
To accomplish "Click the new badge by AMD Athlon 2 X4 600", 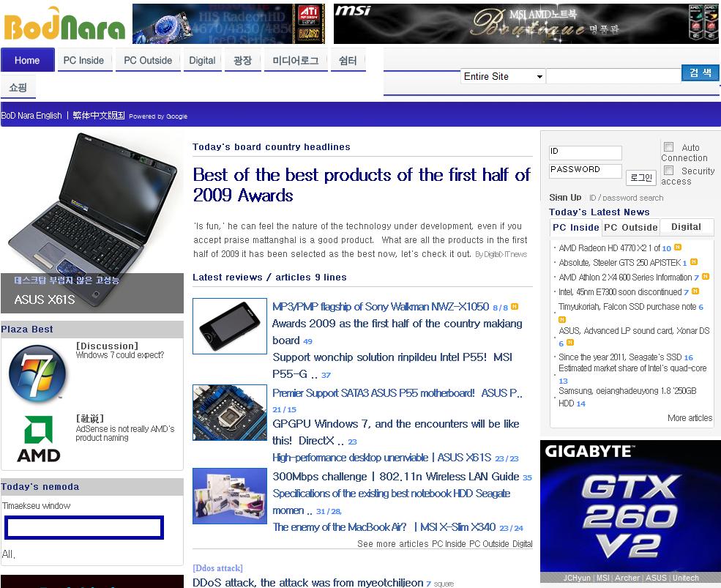I will click(706, 277).
